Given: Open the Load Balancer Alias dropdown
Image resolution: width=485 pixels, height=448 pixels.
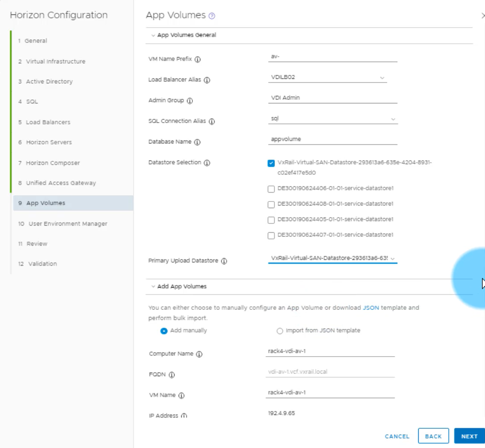Looking at the screenshot, I should point(327,78).
